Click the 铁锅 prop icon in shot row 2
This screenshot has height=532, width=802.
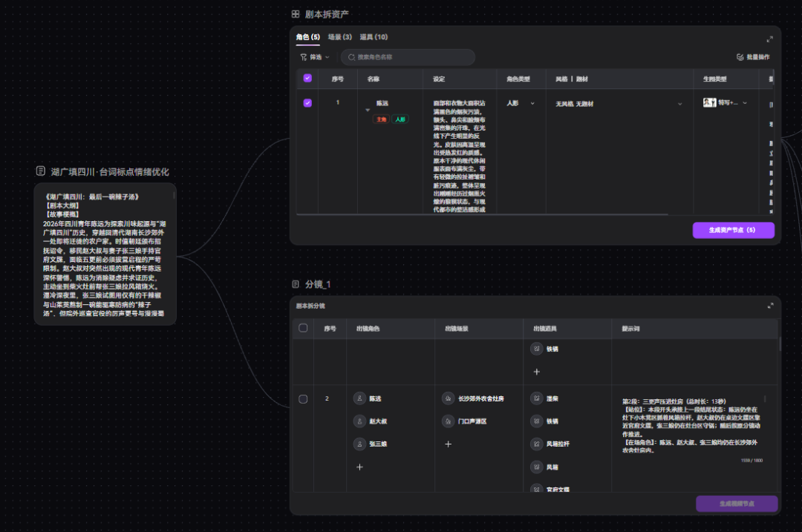[537, 421]
